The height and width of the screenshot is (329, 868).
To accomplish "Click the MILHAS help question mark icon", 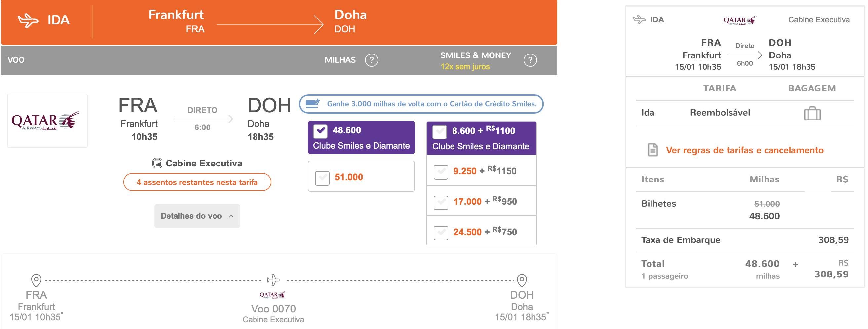I will tap(371, 60).
